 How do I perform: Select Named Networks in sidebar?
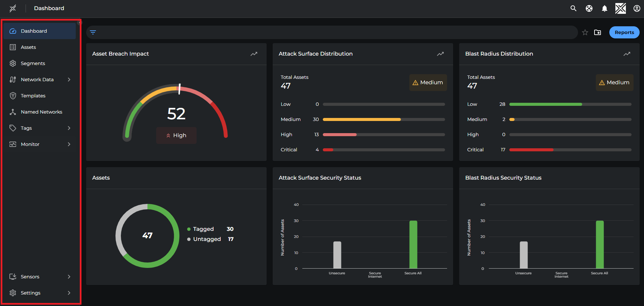tap(41, 112)
